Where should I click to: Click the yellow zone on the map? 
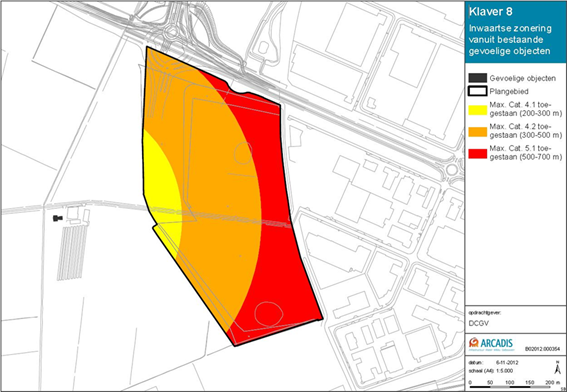[161, 184]
